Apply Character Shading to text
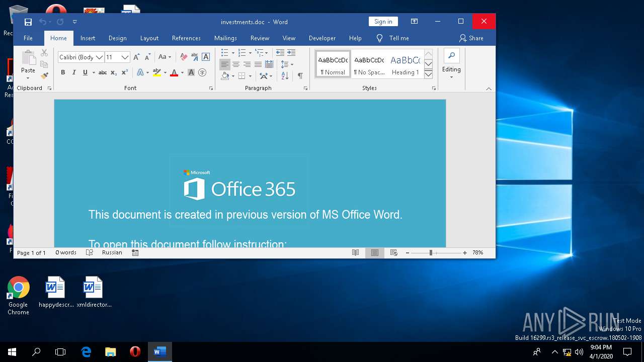 (191, 73)
